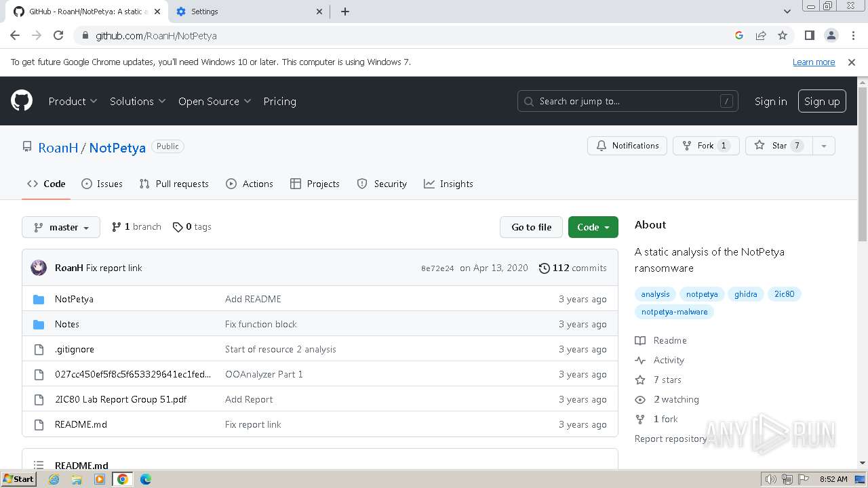Open commit hash 8e72e24
The height and width of the screenshot is (488, 868).
pos(437,268)
